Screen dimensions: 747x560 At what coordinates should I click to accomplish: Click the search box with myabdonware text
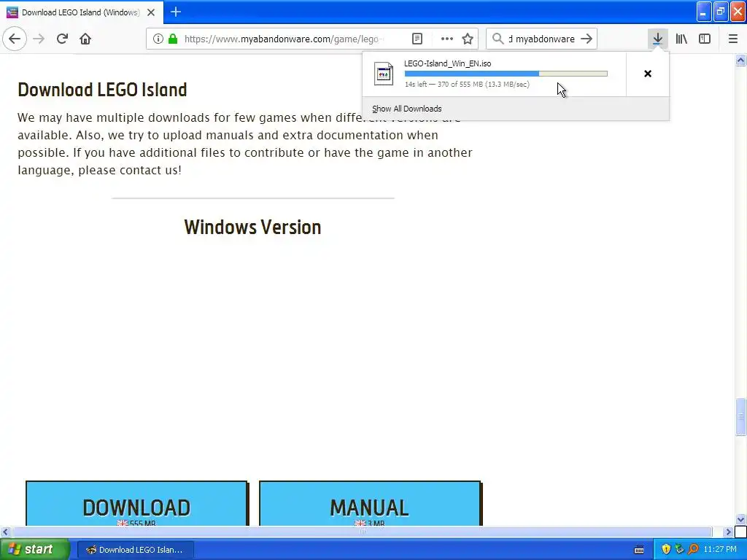541,39
